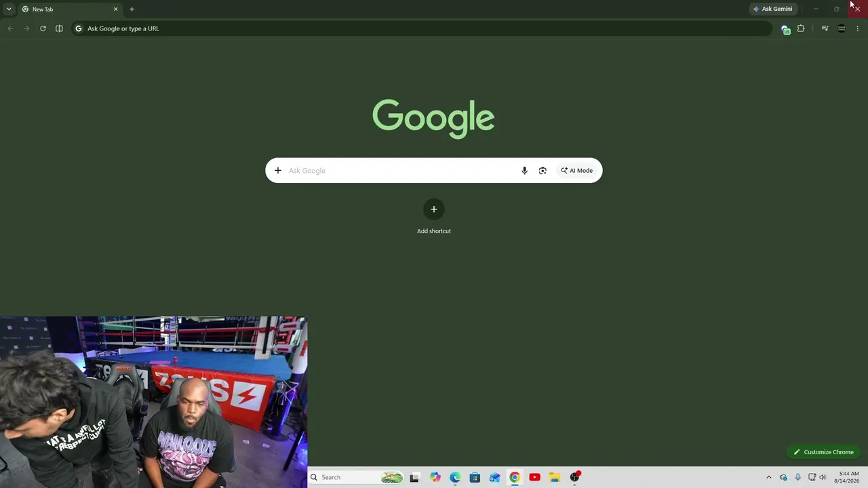
Task: Open the clock showing 5:44 AM
Action: [x=847, y=477]
